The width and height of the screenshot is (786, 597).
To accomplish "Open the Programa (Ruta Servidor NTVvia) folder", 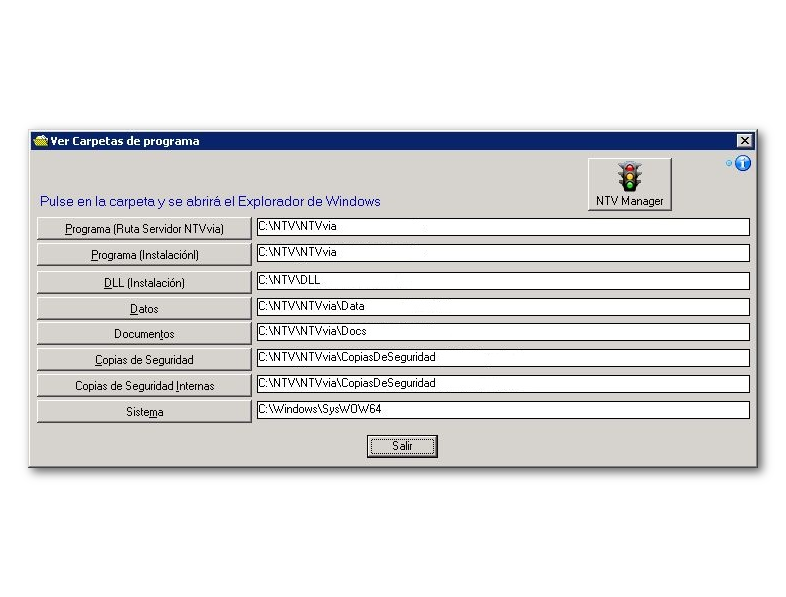I will pyautogui.click(x=144, y=229).
